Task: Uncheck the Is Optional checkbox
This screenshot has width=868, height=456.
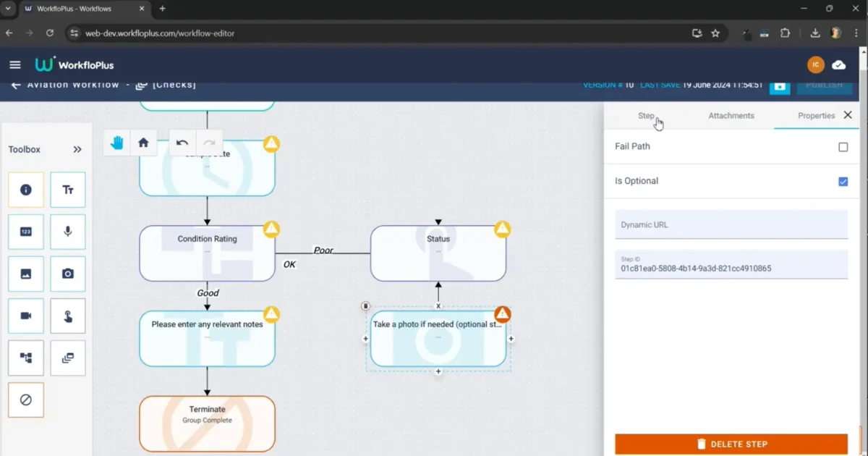Action: (x=843, y=181)
